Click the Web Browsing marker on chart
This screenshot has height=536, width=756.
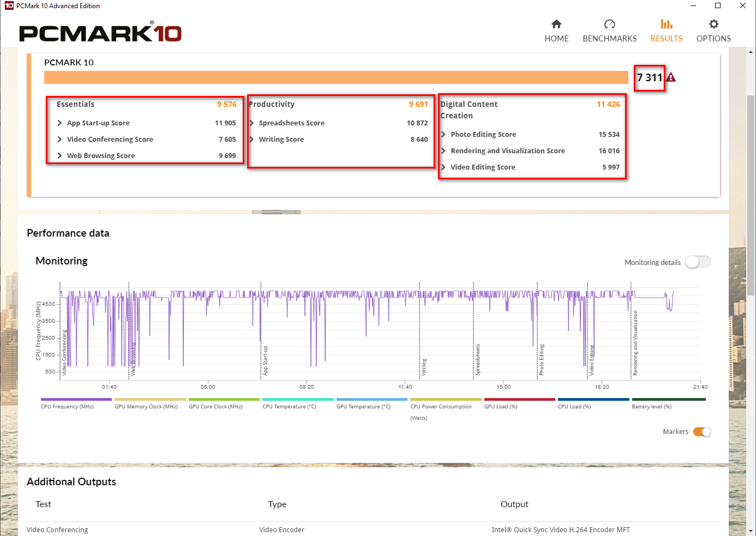[133, 359]
